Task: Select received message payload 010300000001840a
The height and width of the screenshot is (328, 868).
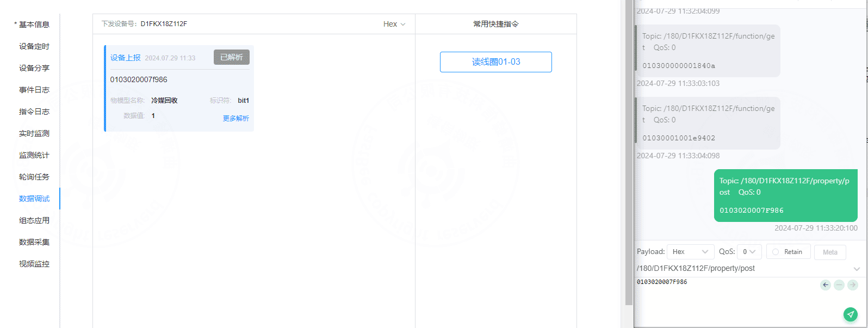Action: [x=679, y=66]
